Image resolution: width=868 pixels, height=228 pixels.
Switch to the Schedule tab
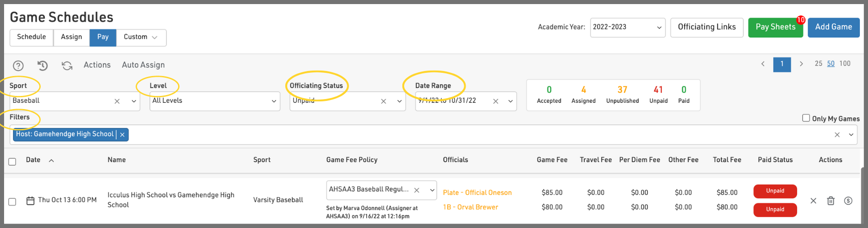31,37
